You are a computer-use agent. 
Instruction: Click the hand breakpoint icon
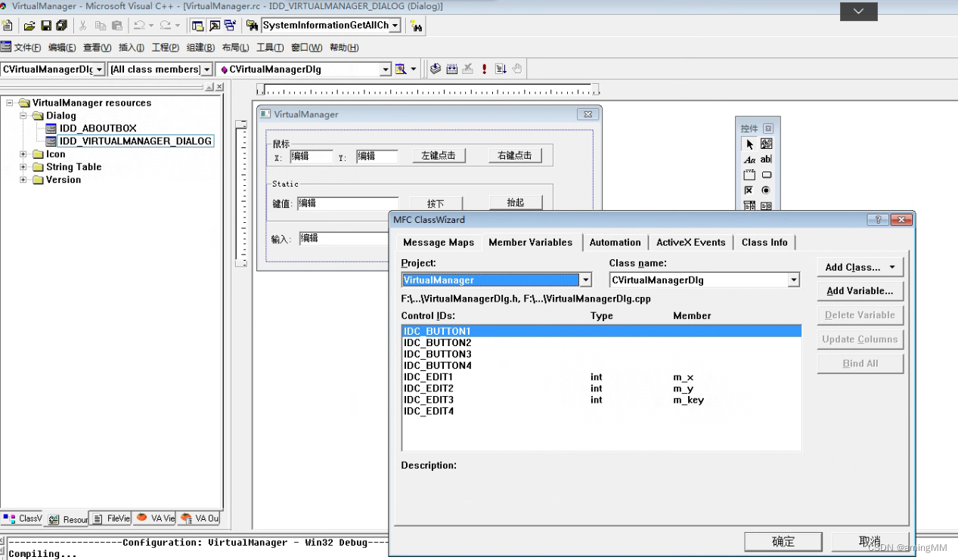[x=517, y=69]
